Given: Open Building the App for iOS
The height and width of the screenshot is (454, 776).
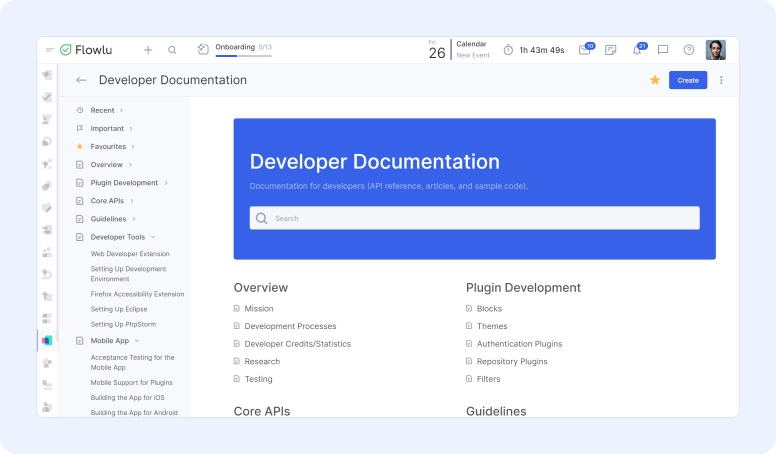Looking at the screenshot, I should 127,398.
